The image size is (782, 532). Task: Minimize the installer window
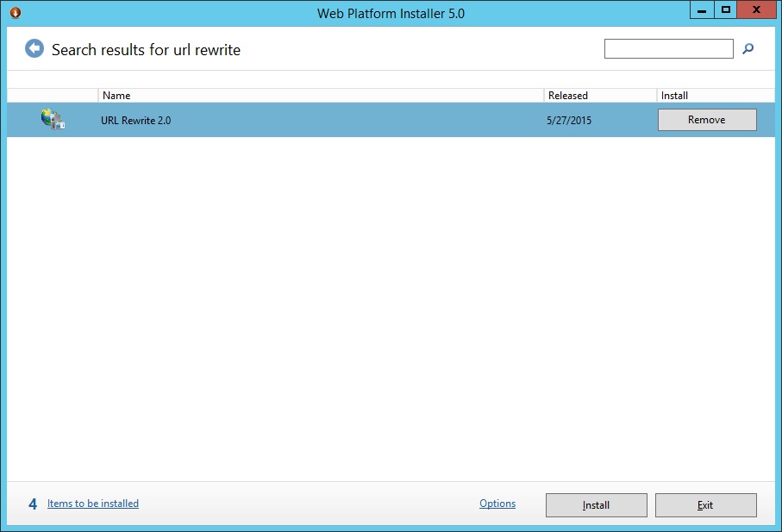click(702, 10)
